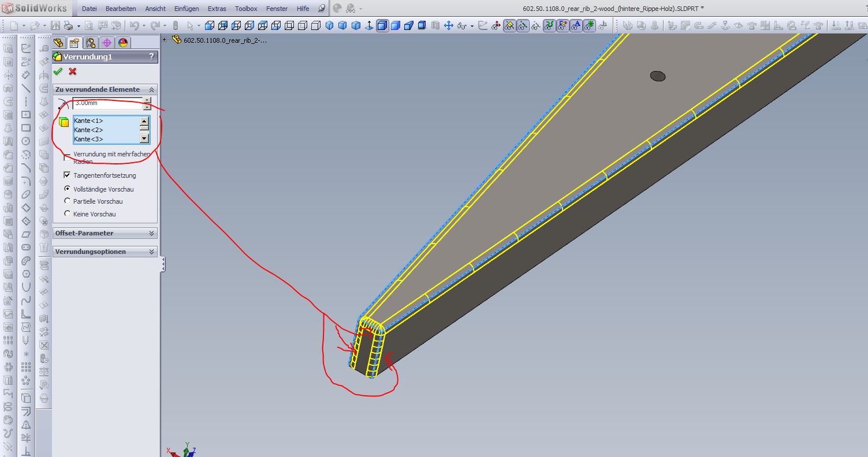The width and height of the screenshot is (868, 457).
Task: Select the 'Partielle Vorschau' radio button
Action: pos(67,201)
